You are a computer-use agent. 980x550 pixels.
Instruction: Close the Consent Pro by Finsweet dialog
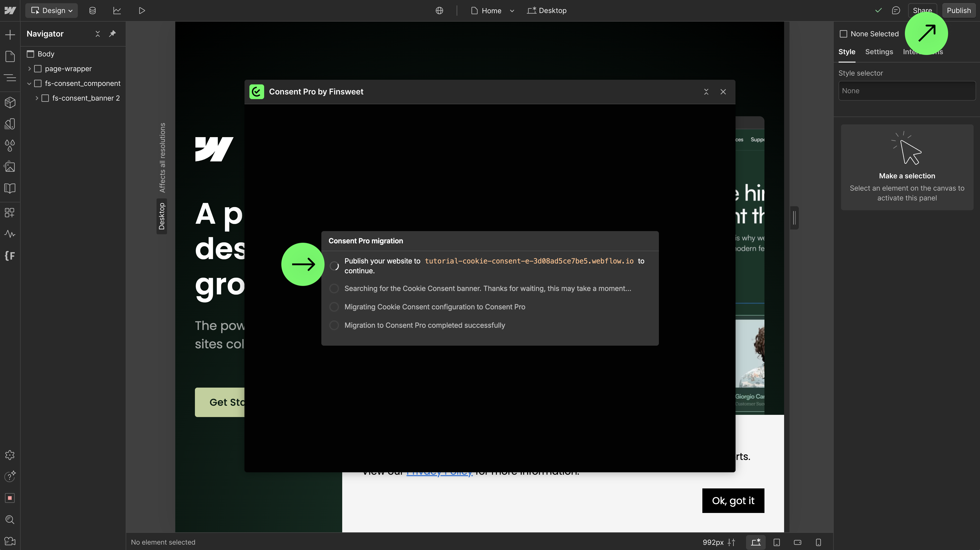[x=723, y=92]
